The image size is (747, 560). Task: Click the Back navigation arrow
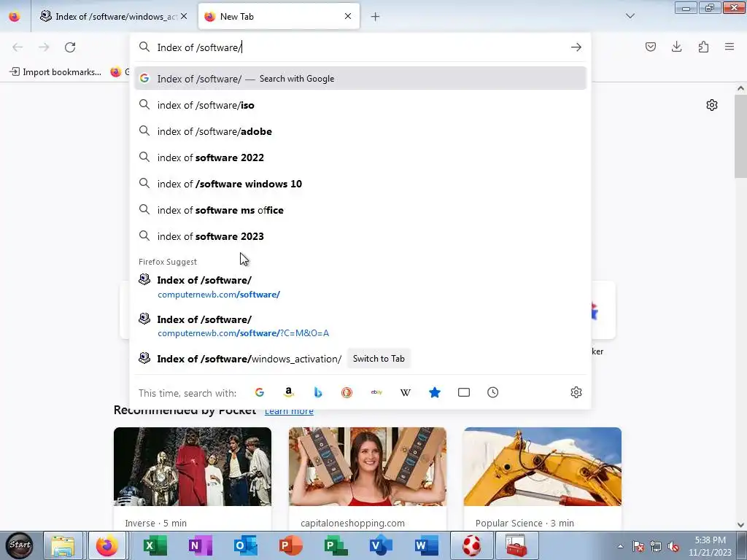pyautogui.click(x=18, y=47)
